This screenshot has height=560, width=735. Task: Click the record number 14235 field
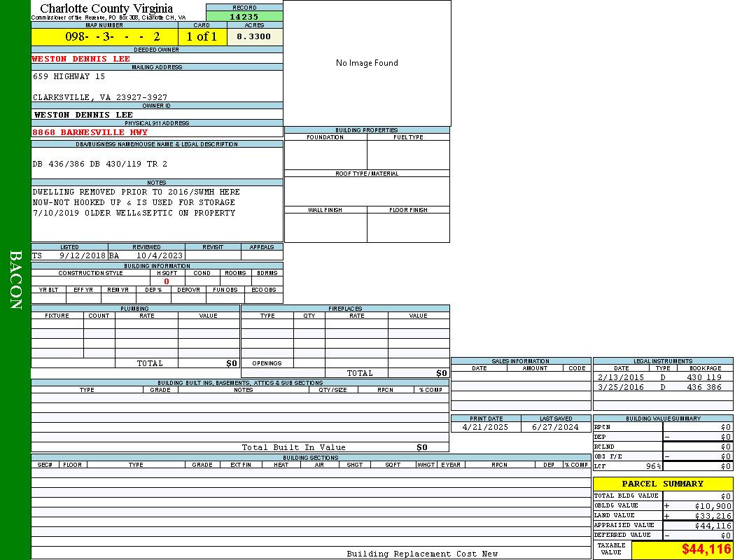coord(244,17)
